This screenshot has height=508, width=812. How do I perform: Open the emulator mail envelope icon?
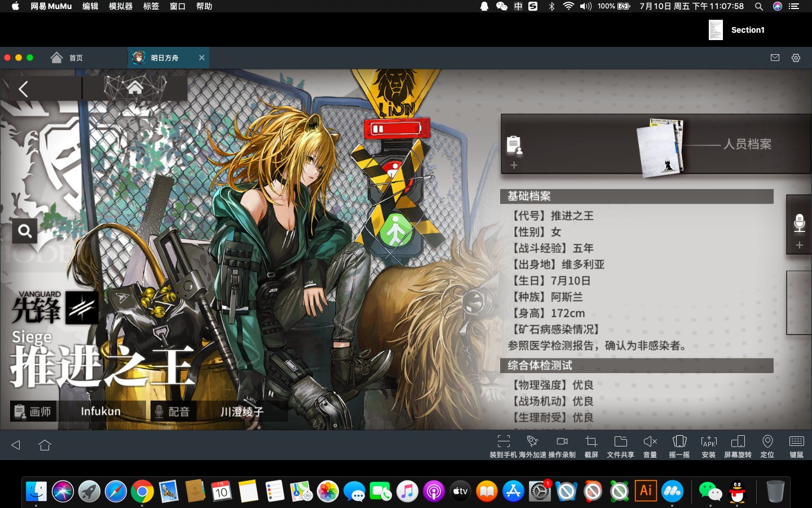[775, 58]
